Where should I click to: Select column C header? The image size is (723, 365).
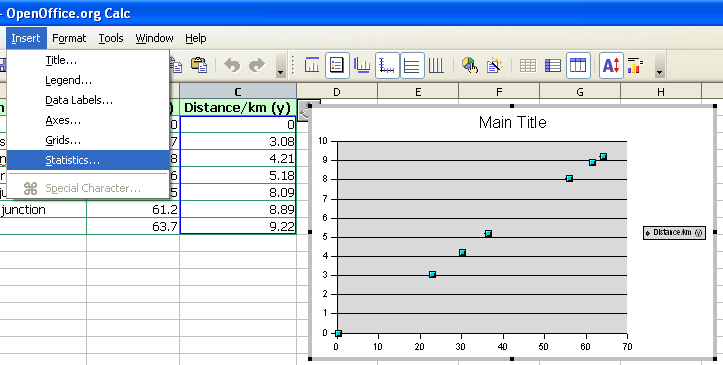237,91
